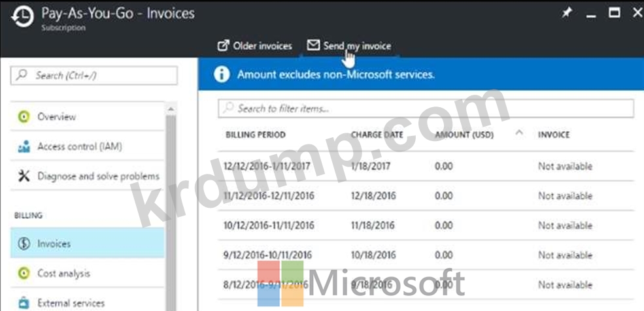Screen dimensions: 644x311
Task: Click the Cost analysis circle icon
Action: tap(24, 273)
